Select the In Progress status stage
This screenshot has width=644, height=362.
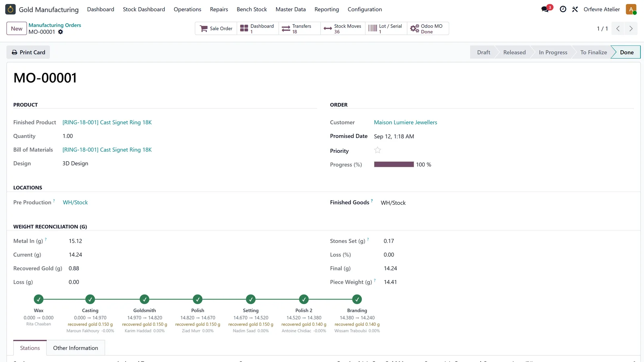[553, 52]
